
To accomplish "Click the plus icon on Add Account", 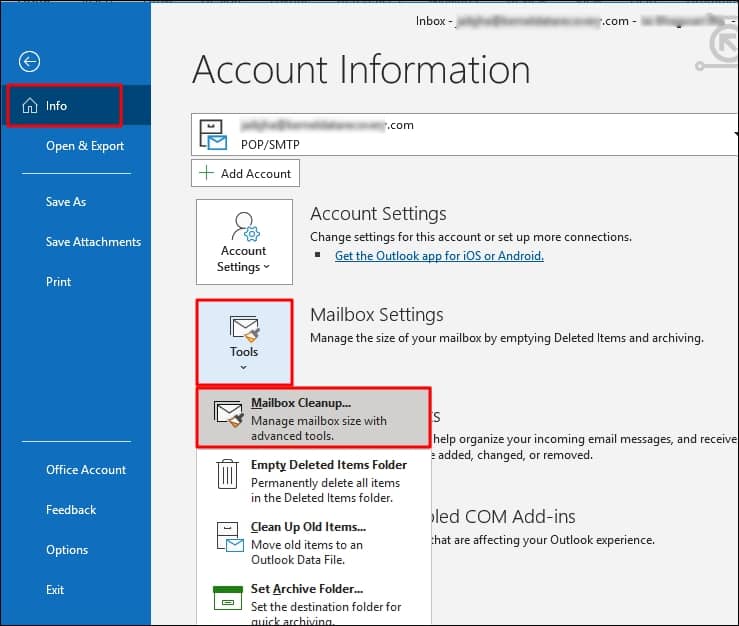I will (x=206, y=173).
